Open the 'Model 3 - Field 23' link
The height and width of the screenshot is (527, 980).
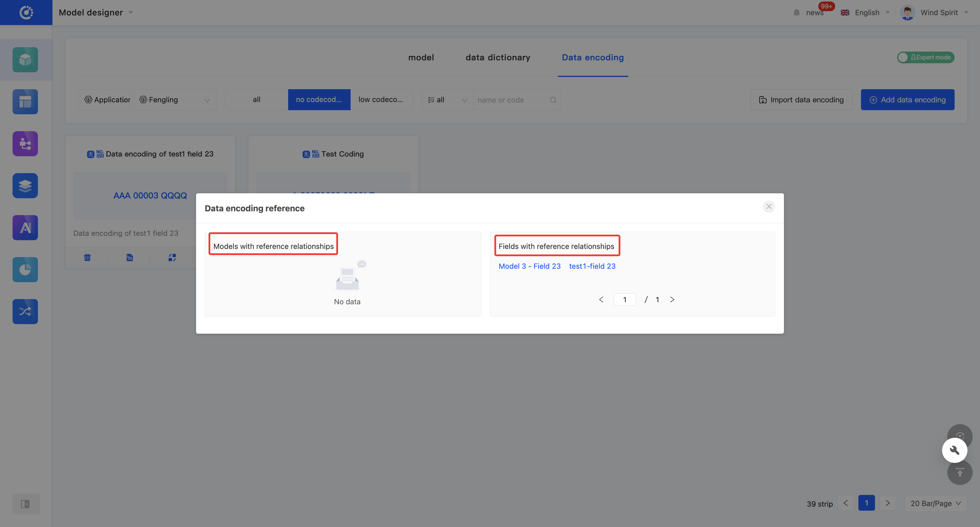tap(529, 266)
